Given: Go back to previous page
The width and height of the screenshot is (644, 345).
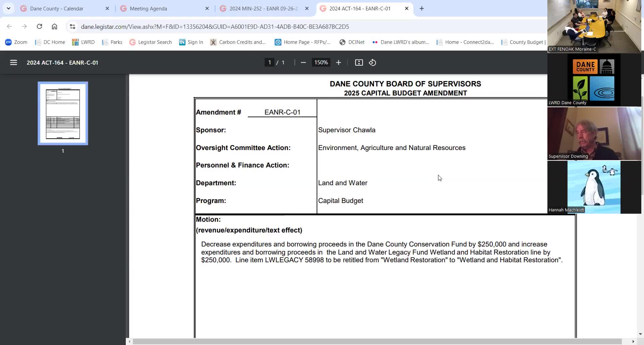Looking at the screenshot, I should point(9,26).
